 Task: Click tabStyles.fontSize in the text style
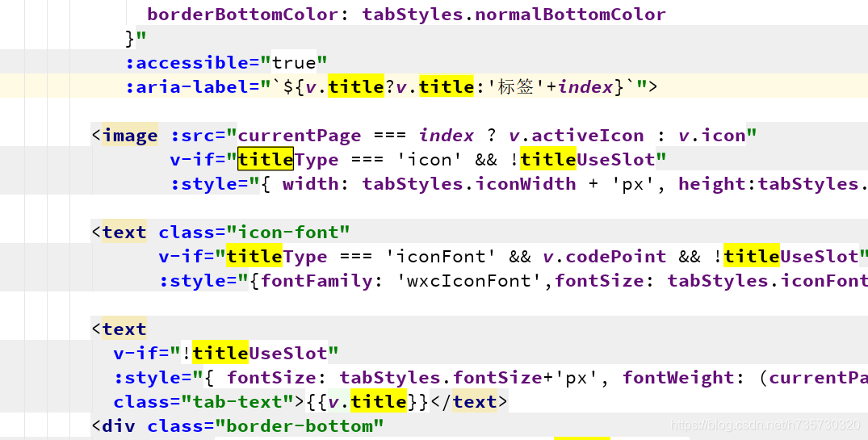tap(441, 378)
